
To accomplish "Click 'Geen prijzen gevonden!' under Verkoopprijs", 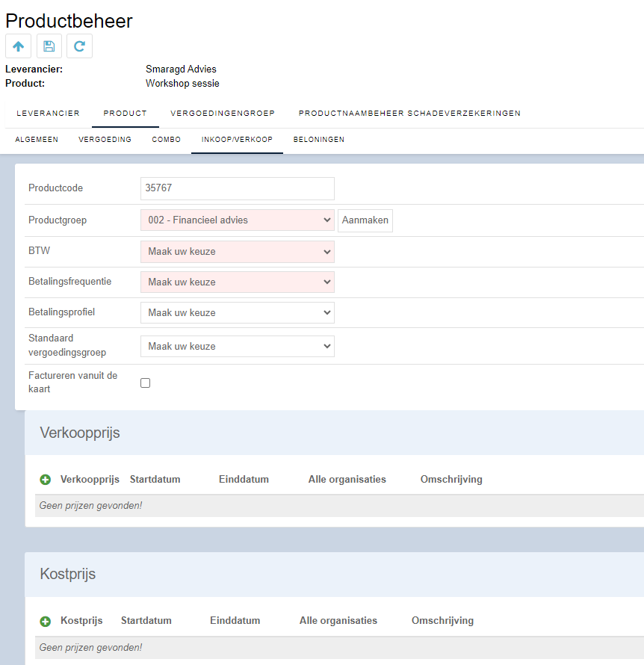I will (90, 506).
